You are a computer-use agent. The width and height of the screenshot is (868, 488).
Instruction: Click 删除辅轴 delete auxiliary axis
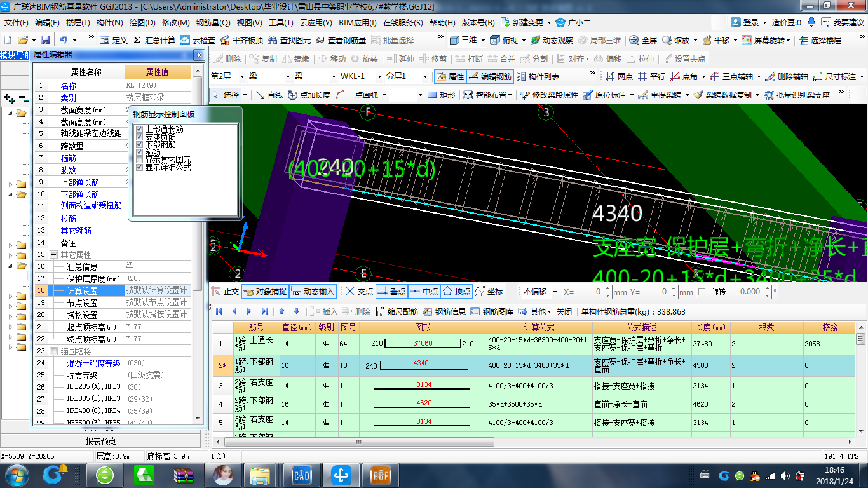787,76
